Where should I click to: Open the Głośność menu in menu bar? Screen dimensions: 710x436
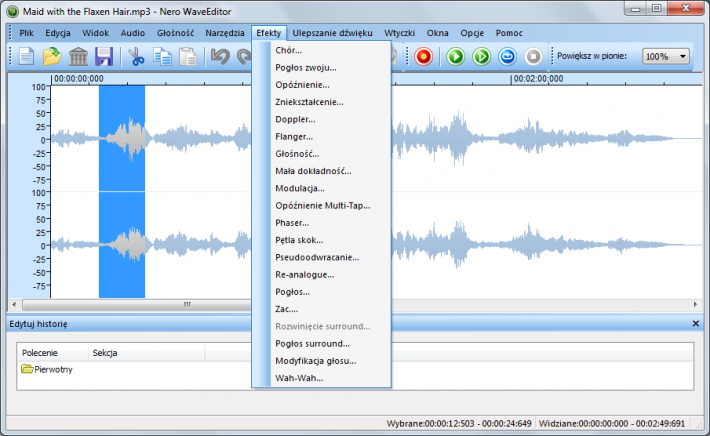point(175,33)
